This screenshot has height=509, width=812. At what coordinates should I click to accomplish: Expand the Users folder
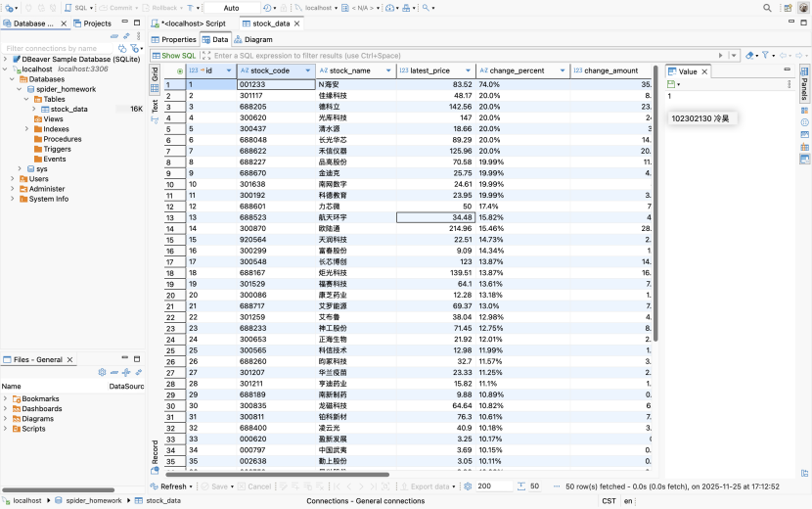point(13,179)
